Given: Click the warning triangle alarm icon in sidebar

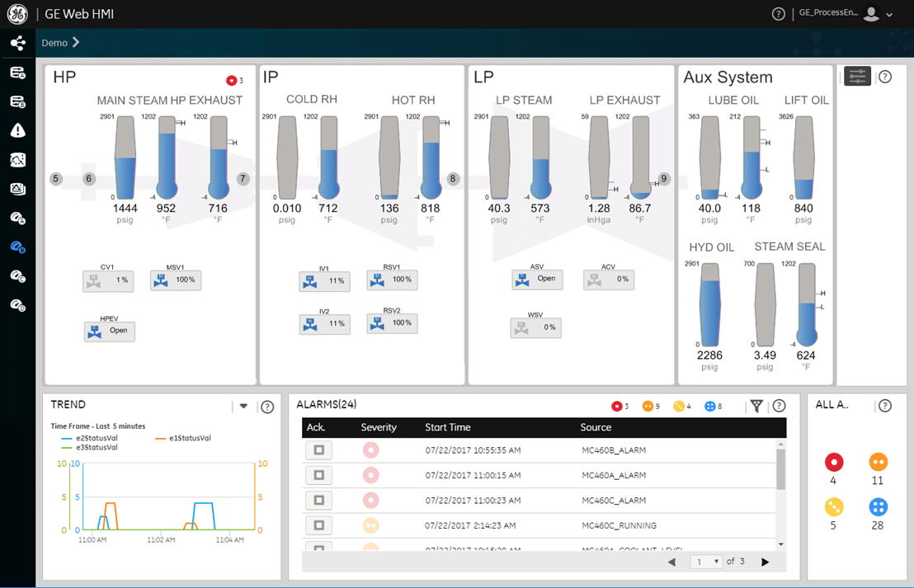Looking at the screenshot, I should click(x=17, y=130).
